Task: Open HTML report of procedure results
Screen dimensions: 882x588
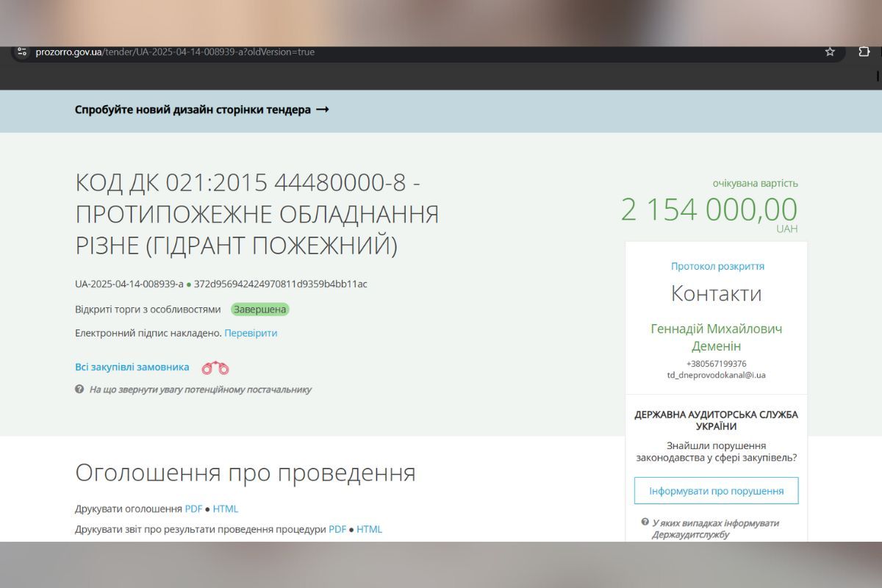Action: coord(369,528)
